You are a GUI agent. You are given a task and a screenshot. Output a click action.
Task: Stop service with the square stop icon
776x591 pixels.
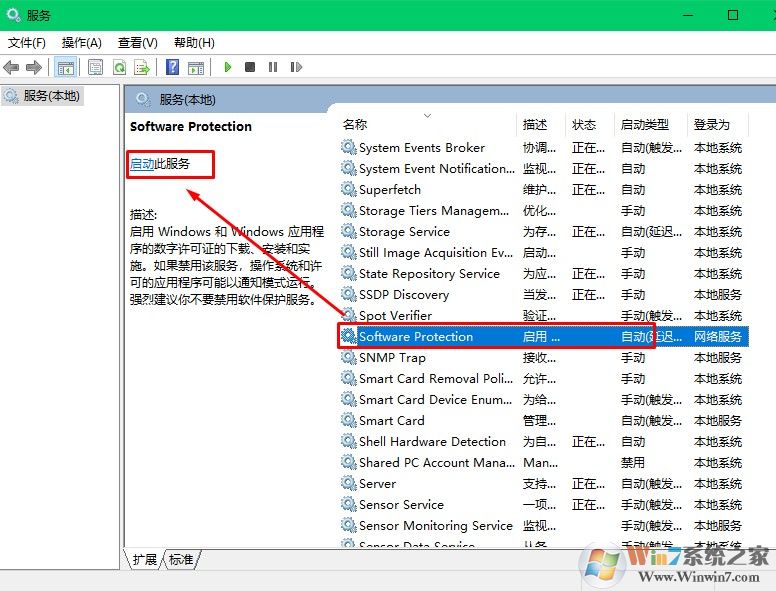(x=250, y=67)
